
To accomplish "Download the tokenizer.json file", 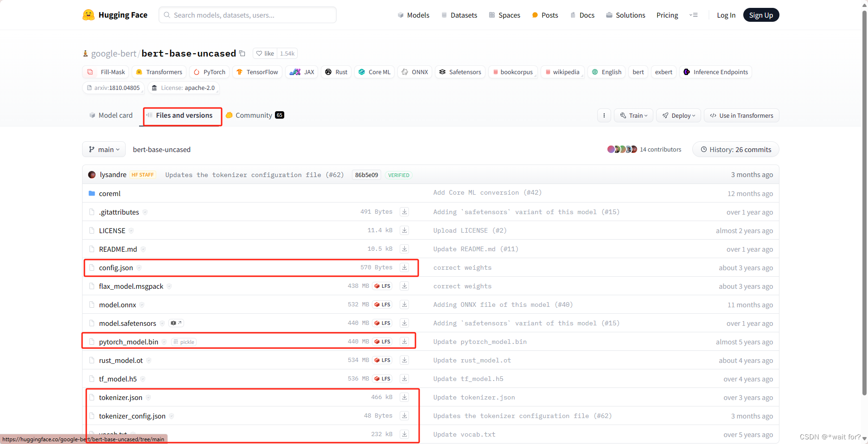I will 404,397.
